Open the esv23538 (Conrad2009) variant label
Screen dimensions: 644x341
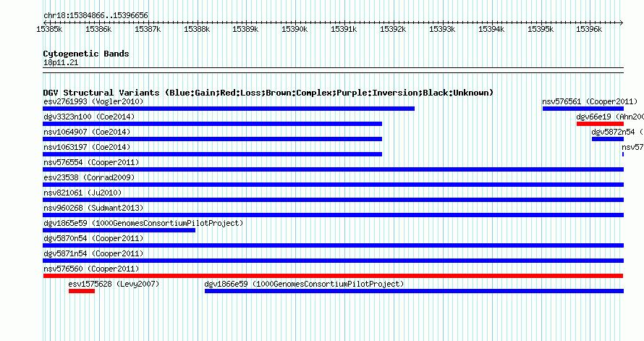89,177
